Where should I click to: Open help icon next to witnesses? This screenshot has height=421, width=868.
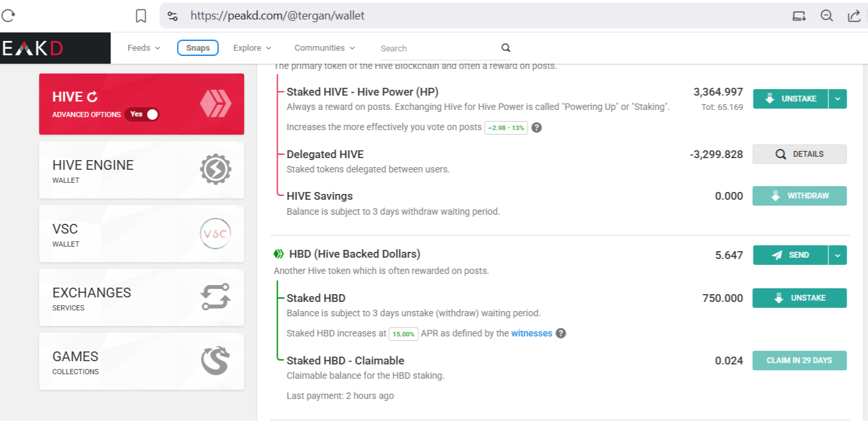click(x=561, y=333)
